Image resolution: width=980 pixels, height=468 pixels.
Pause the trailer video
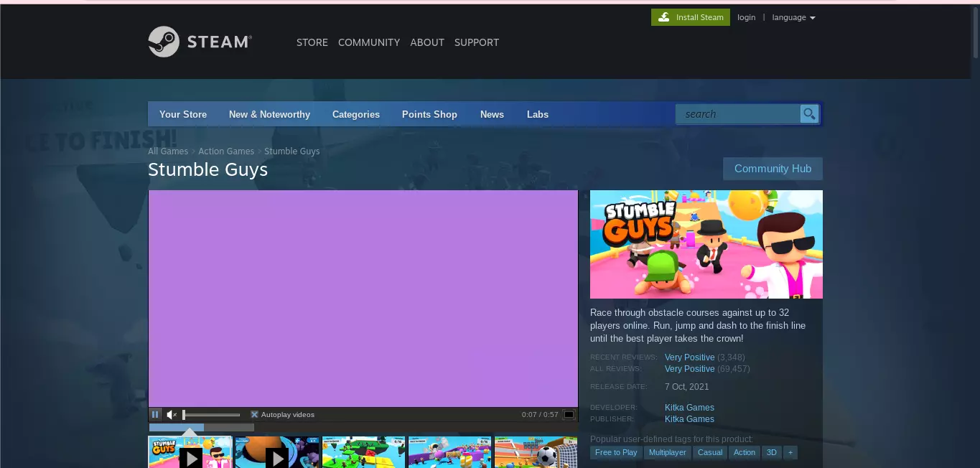point(155,414)
